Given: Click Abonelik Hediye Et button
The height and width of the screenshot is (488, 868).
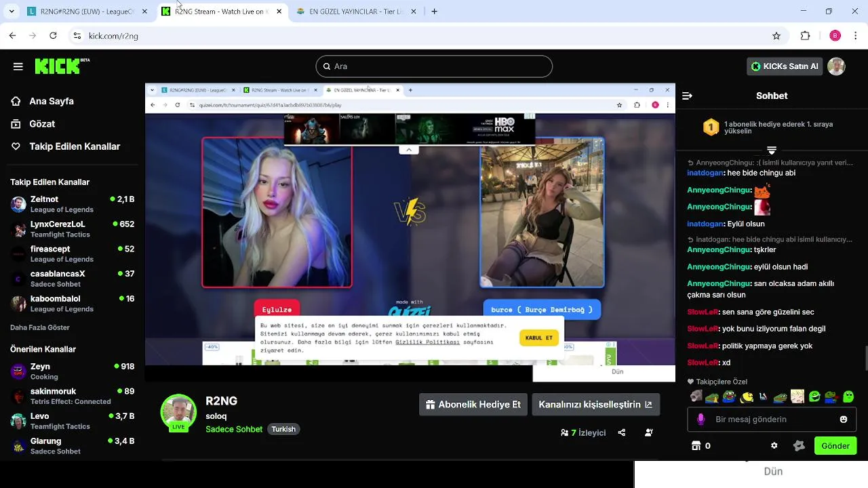Looking at the screenshot, I should pyautogui.click(x=473, y=405).
